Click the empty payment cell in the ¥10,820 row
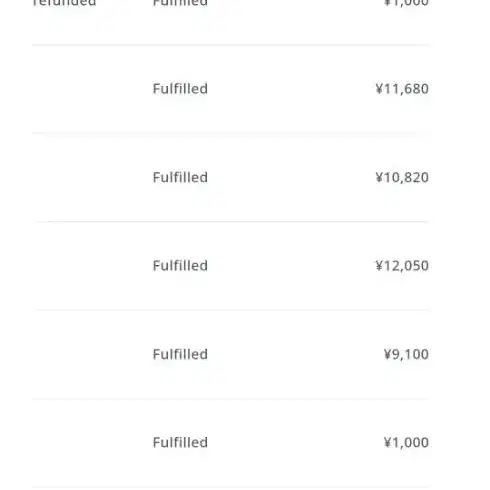 click(90, 177)
